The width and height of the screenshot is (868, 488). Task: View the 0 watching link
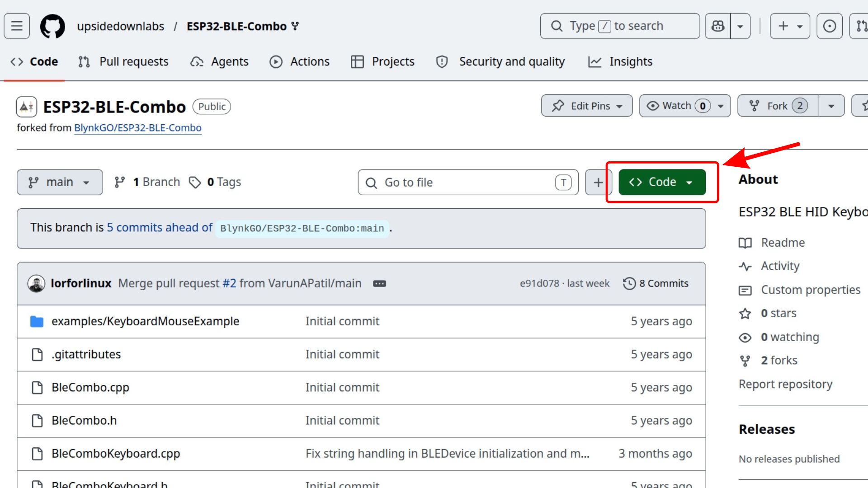(x=779, y=337)
